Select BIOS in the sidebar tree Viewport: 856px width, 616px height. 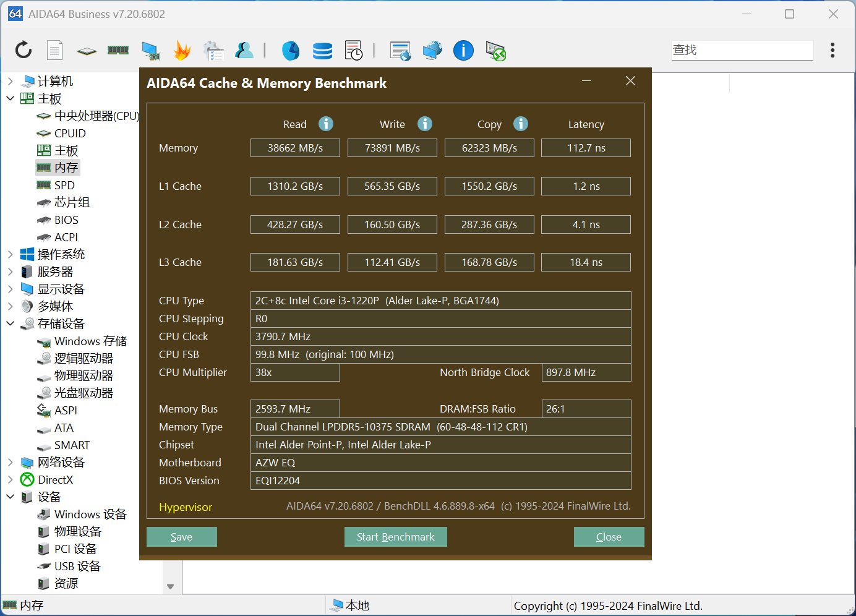[66, 220]
